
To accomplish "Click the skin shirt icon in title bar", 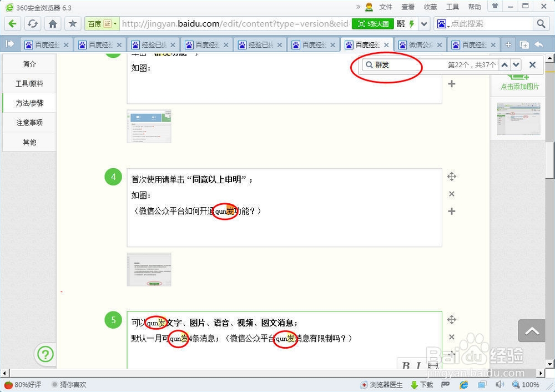I will tap(495, 6).
